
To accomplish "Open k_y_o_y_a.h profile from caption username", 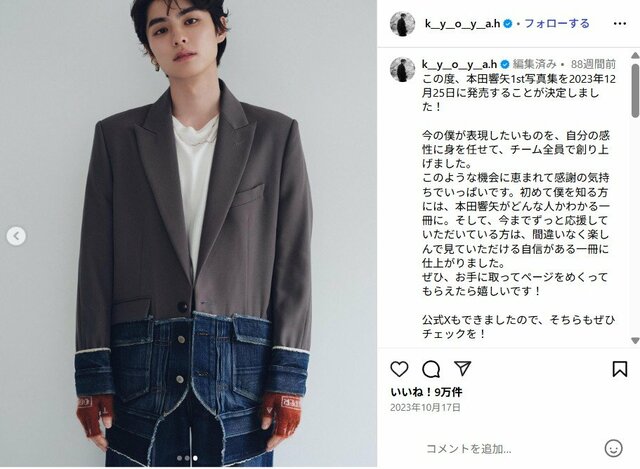I will point(459,64).
